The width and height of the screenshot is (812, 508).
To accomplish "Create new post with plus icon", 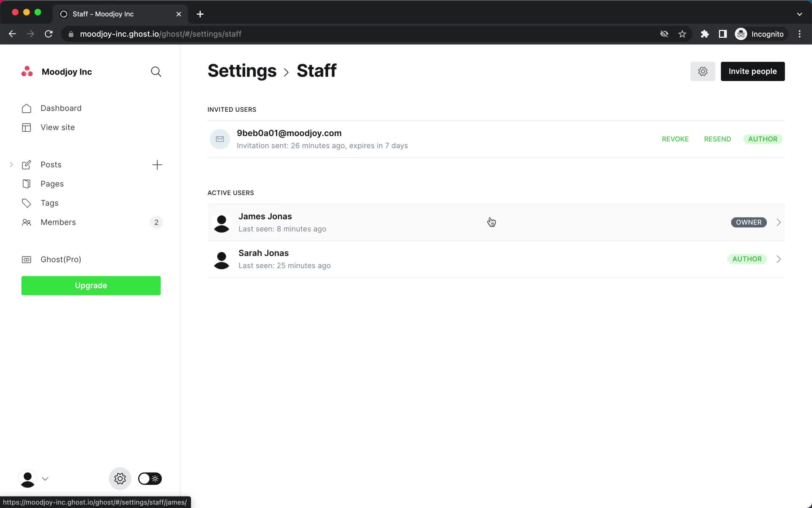I will 157,165.
